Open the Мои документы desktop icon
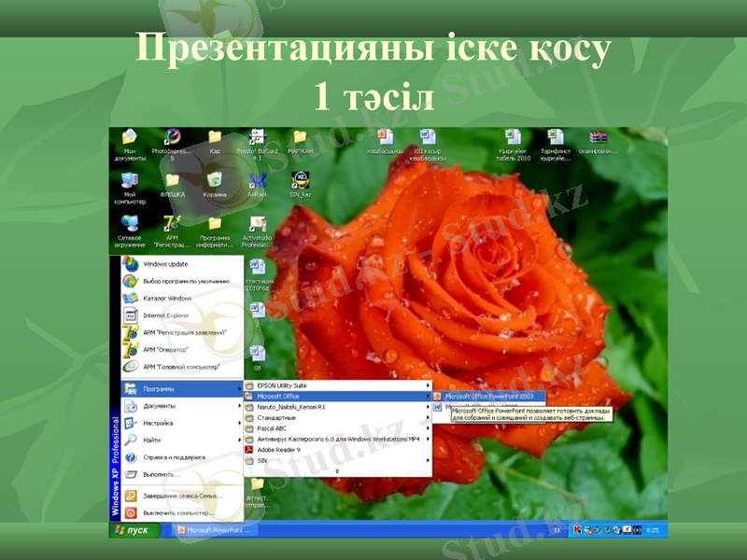This screenshot has height=560, width=747. pyautogui.click(x=130, y=138)
